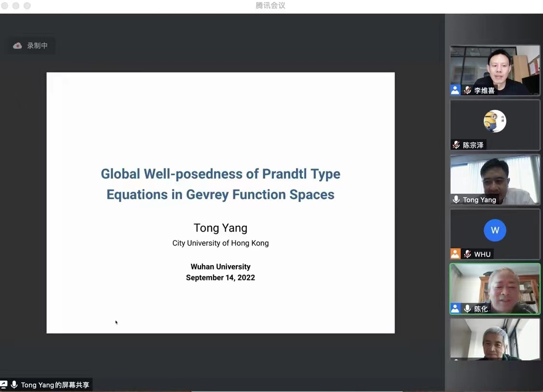Click the blue user icon beside 陈化
543x392 pixels.
(x=455, y=308)
